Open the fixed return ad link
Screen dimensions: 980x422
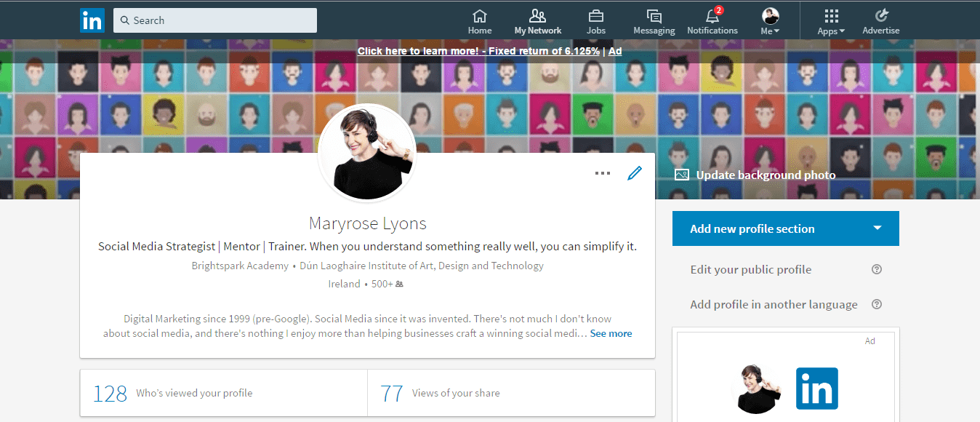(480, 51)
